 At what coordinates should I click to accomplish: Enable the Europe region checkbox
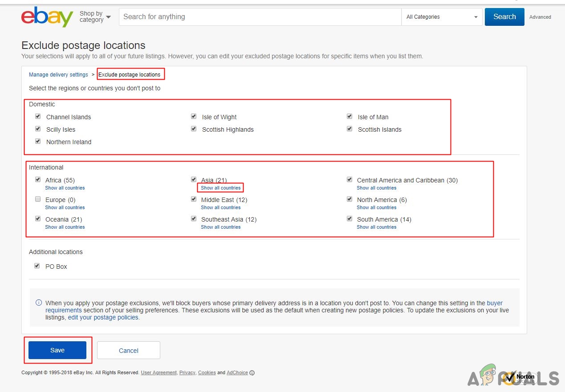[x=38, y=199]
